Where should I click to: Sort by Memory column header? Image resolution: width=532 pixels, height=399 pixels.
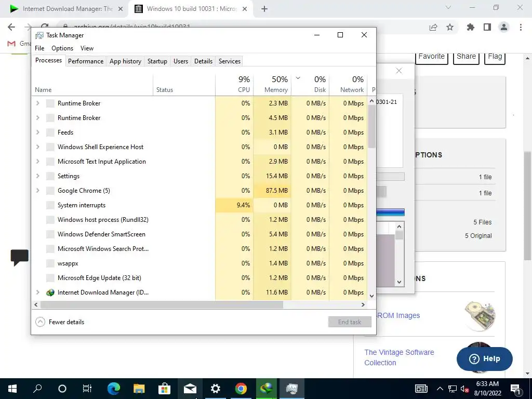pyautogui.click(x=272, y=84)
